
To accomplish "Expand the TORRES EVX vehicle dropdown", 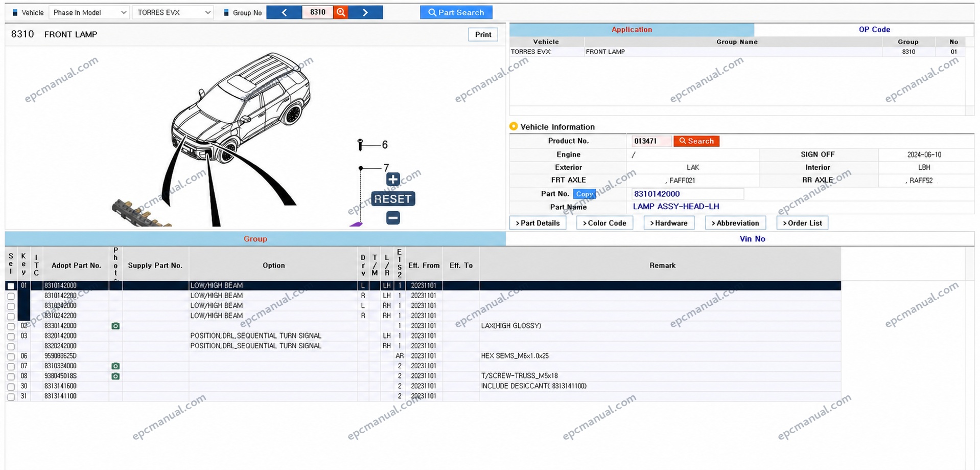I will pos(173,12).
